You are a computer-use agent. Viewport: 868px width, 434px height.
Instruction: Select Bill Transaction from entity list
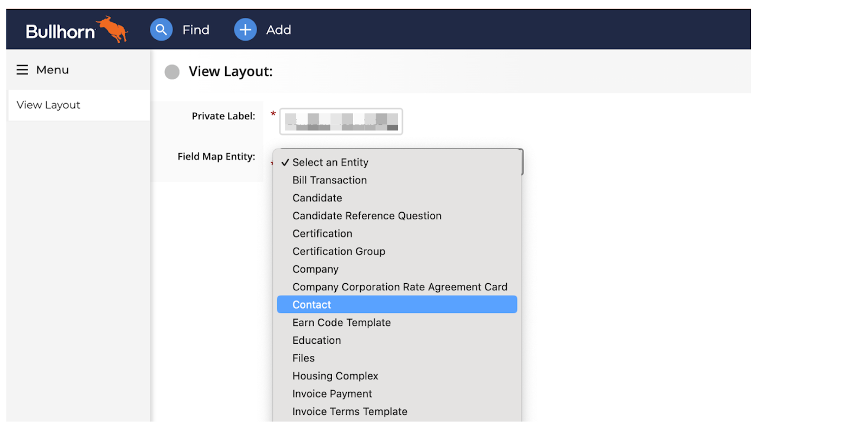(x=329, y=180)
